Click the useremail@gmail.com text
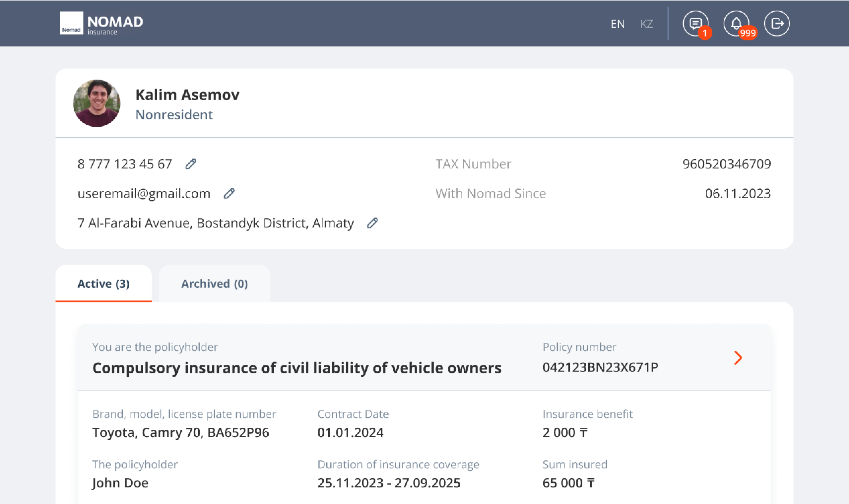 pos(144,194)
